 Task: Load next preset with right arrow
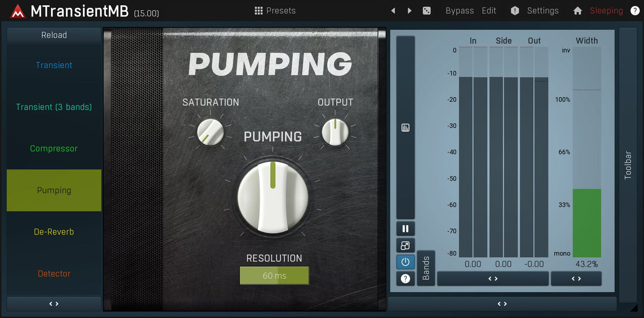410,11
